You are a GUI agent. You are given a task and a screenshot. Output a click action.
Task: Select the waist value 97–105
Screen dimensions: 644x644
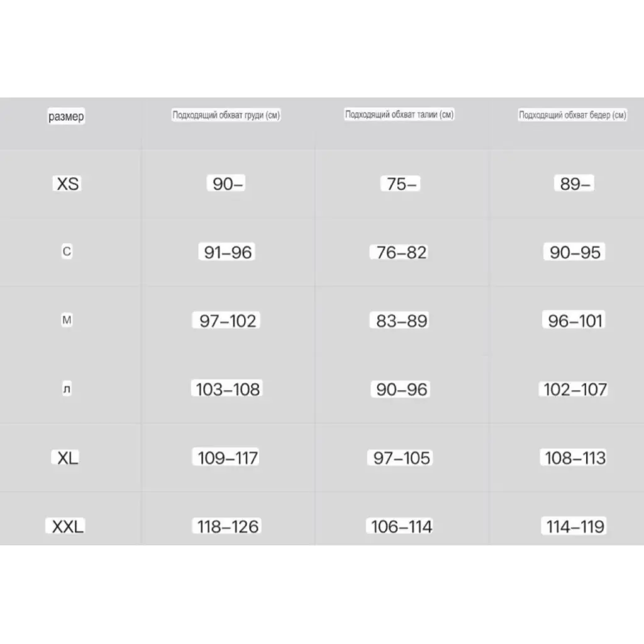(401, 458)
